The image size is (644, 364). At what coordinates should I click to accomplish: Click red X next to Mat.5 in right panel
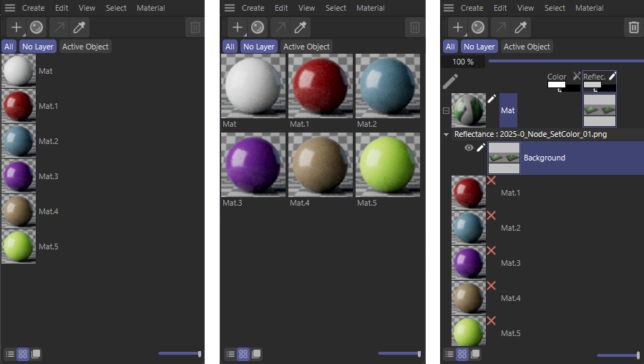(x=491, y=320)
